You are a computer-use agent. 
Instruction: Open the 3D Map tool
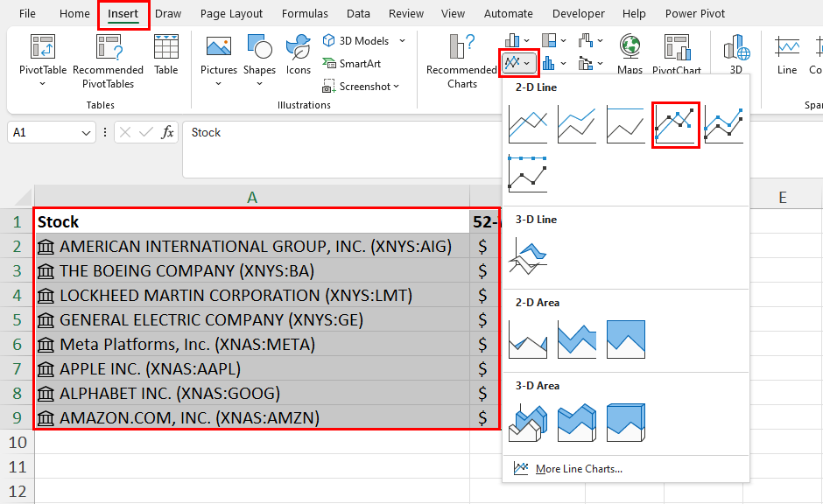736,54
